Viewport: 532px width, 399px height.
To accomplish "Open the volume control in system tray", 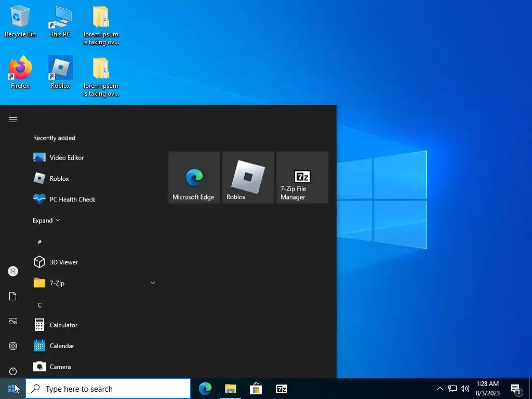I will coord(465,389).
